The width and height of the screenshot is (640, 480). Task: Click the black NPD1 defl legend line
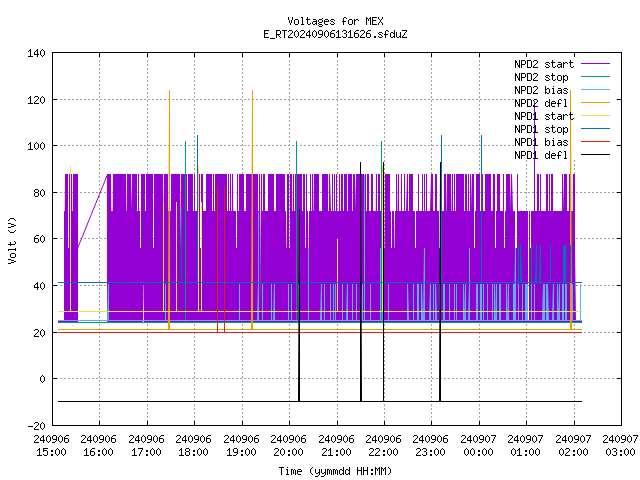point(596,155)
